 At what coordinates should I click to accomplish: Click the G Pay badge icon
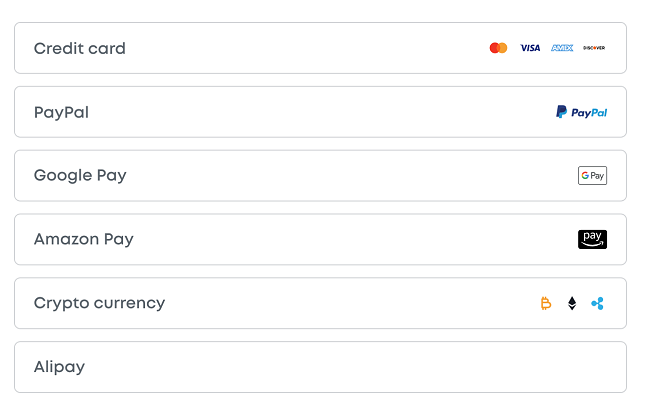click(x=592, y=175)
